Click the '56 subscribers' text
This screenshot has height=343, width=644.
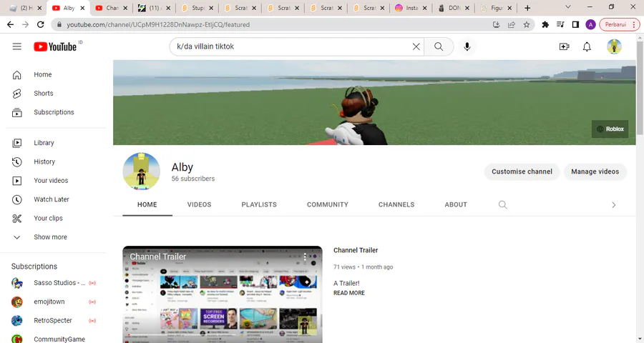tap(193, 179)
